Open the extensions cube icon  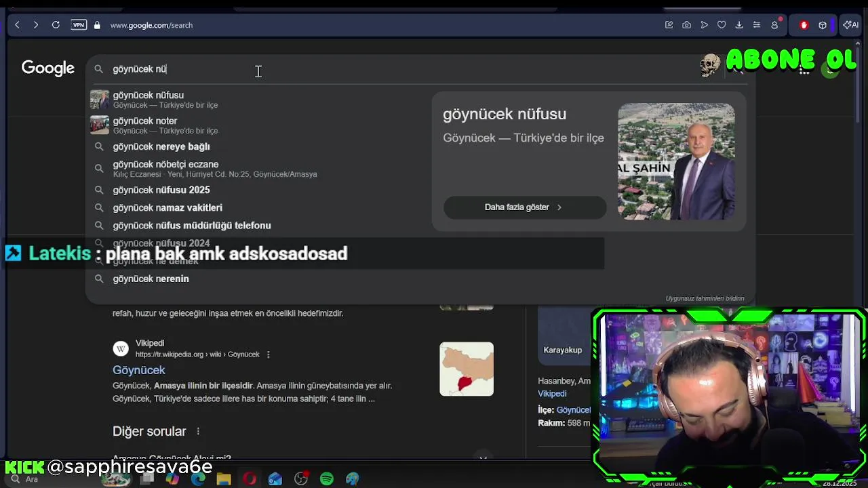point(823,25)
